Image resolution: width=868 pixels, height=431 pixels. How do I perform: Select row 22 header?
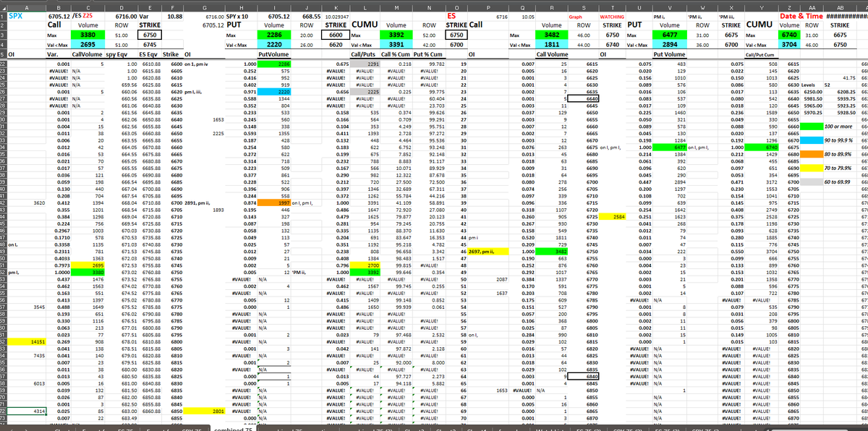point(3,64)
